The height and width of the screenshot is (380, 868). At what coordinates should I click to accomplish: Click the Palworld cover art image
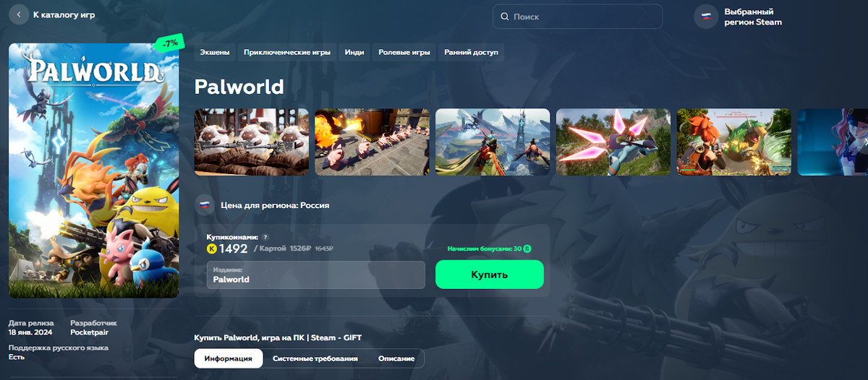[93, 170]
